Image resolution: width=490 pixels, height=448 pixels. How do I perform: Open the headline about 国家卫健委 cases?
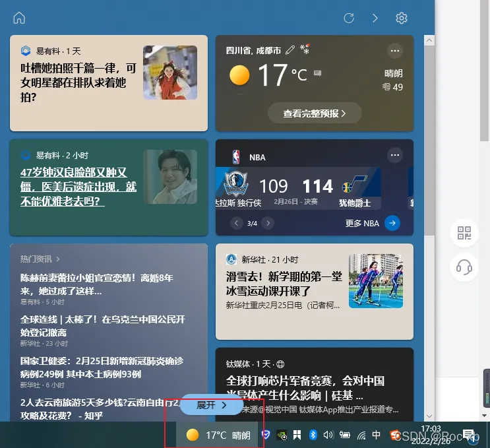click(x=102, y=368)
